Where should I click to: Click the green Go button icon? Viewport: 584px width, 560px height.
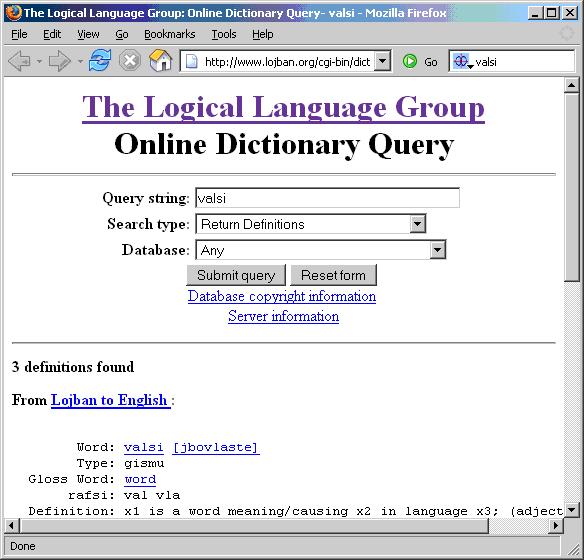tap(410, 61)
